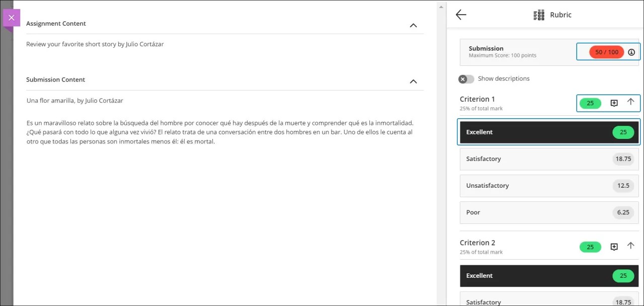Click the rubric grid icon in header

[539, 15]
